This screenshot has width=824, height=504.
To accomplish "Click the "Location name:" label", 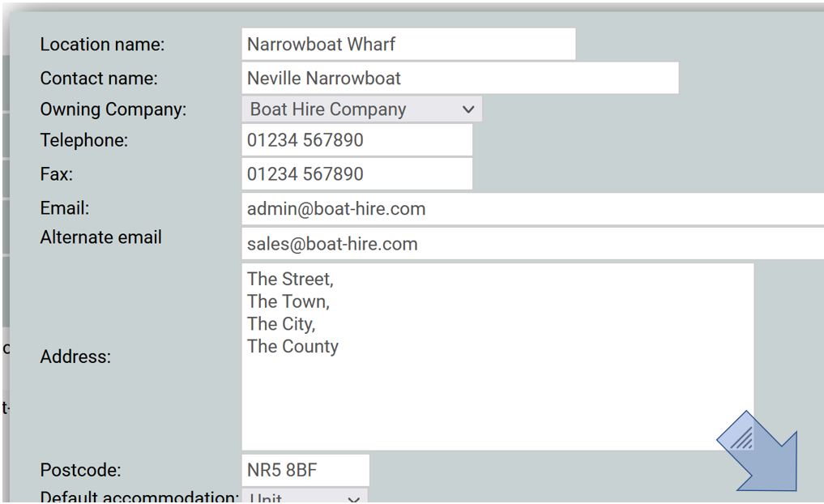I will pyautogui.click(x=102, y=45).
